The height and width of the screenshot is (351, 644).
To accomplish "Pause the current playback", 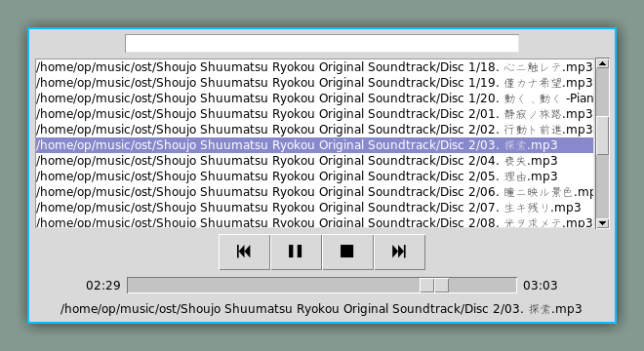I will pyautogui.click(x=296, y=252).
